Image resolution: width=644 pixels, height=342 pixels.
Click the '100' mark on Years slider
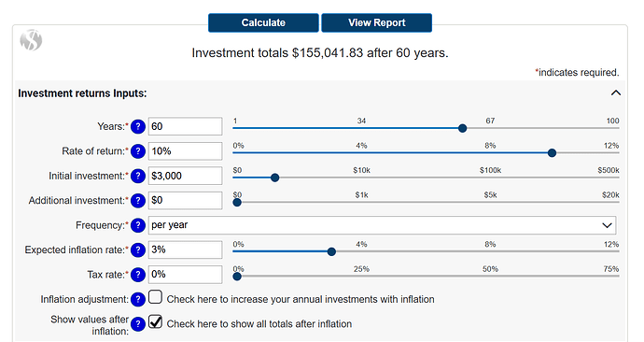(x=612, y=121)
